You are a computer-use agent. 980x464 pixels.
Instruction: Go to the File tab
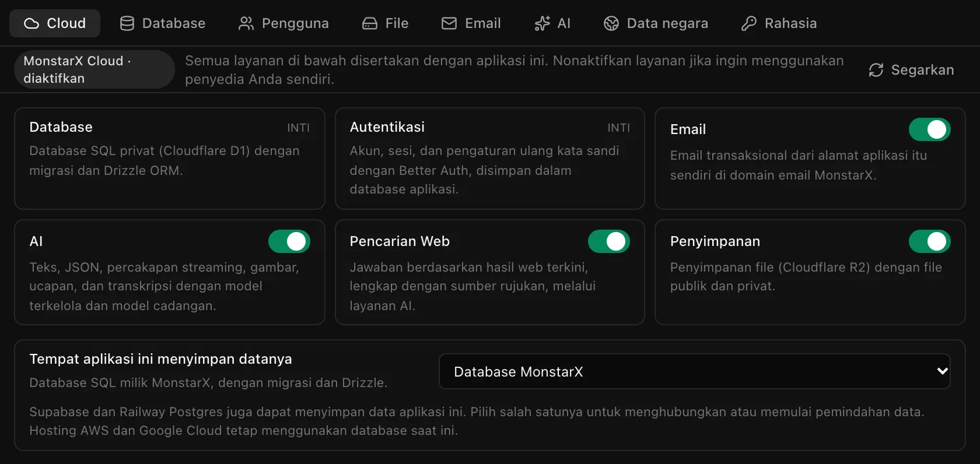(386, 23)
